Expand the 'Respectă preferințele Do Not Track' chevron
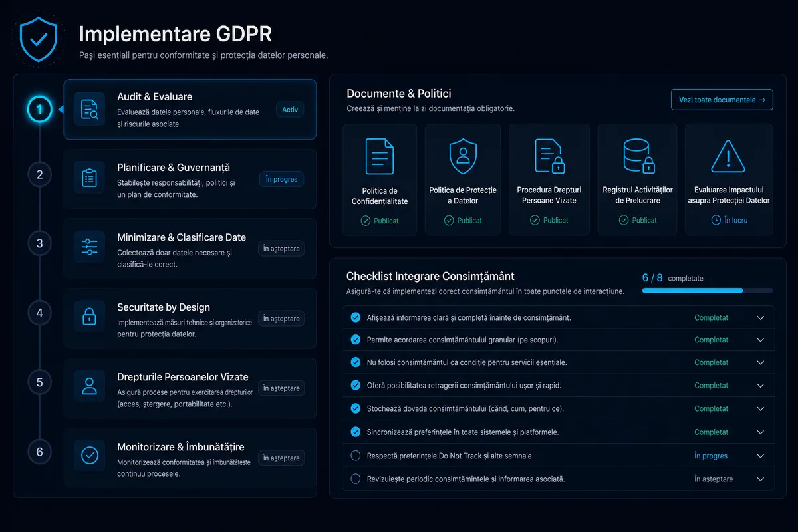 tap(761, 456)
